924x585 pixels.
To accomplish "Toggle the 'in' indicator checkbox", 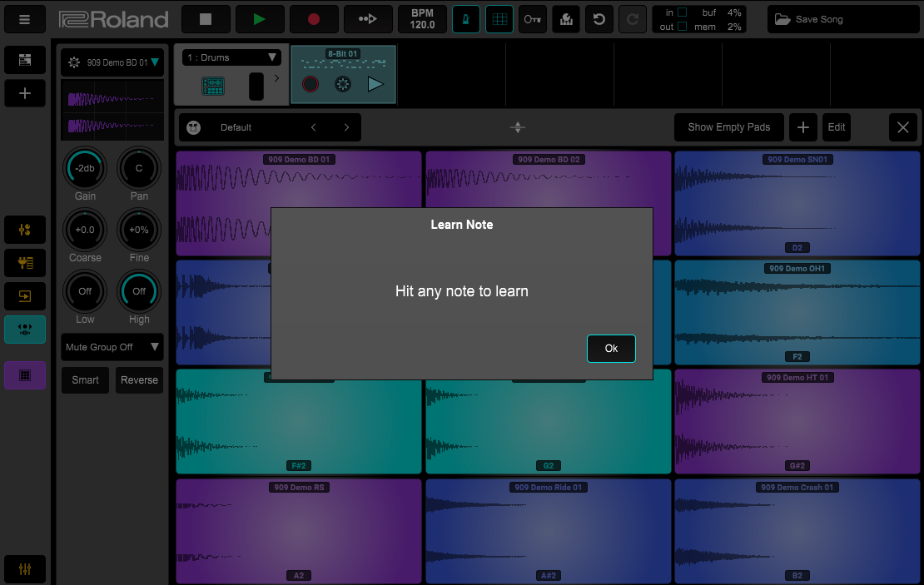I will pos(683,12).
